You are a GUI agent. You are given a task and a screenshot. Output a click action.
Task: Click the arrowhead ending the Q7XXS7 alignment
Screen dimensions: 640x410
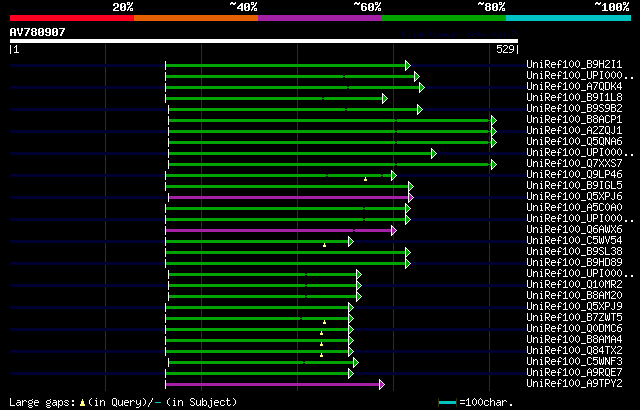point(494,164)
